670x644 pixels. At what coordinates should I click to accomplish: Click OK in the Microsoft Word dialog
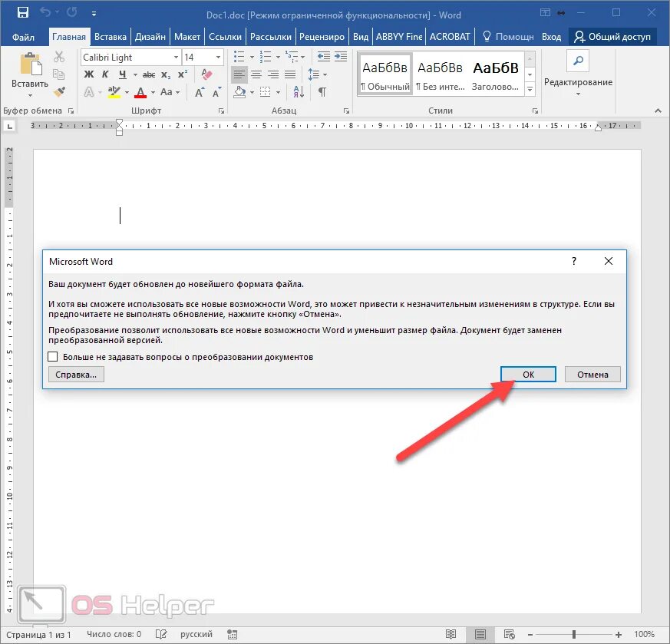(x=528, y=375)
